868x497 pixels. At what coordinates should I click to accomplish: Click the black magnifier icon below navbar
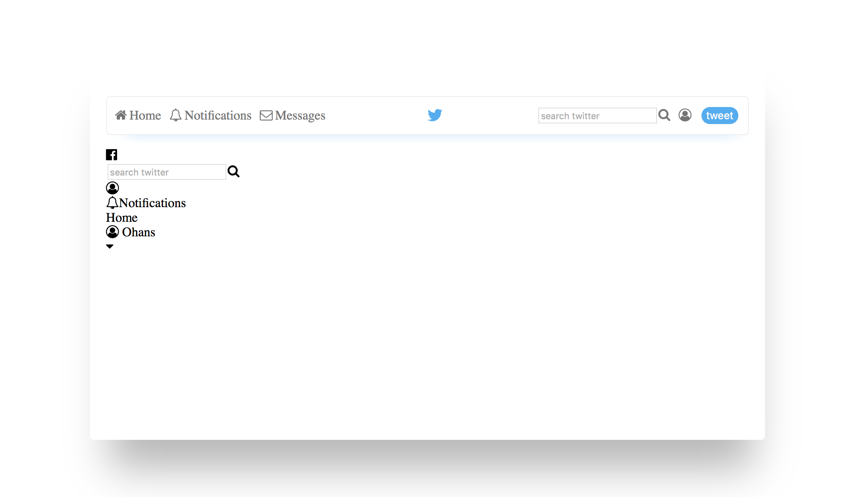pos(233,171)
